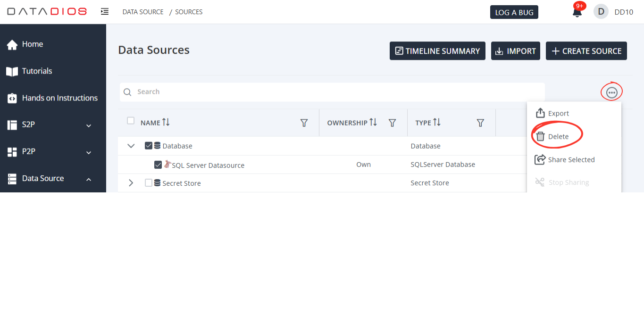
Task: Toggle the sidebar collapse icon
Action: coord(105,11)
